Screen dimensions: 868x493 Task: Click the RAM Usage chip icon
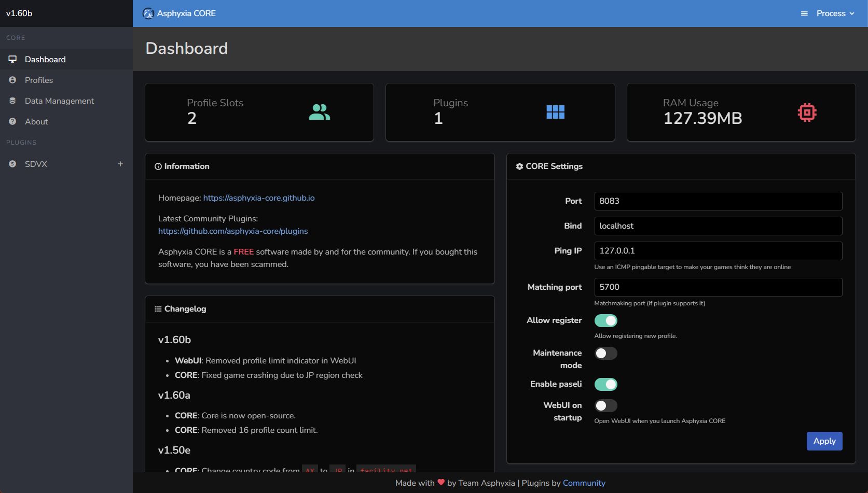(807, 112)
